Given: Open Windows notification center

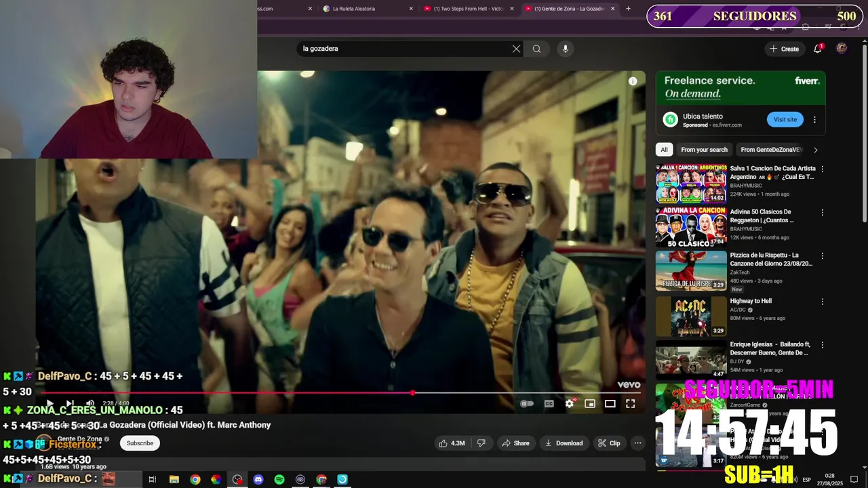Looking at the screenshot, I should [x=854, y=479].
